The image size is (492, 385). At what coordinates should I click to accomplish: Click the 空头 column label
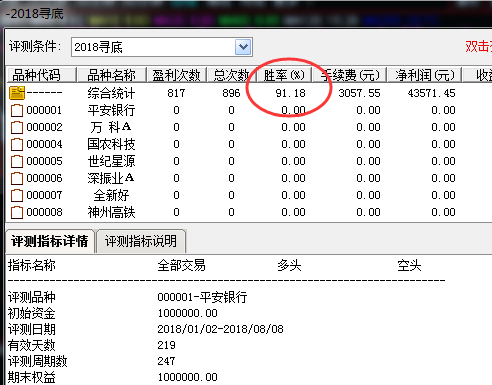[409, 266]
